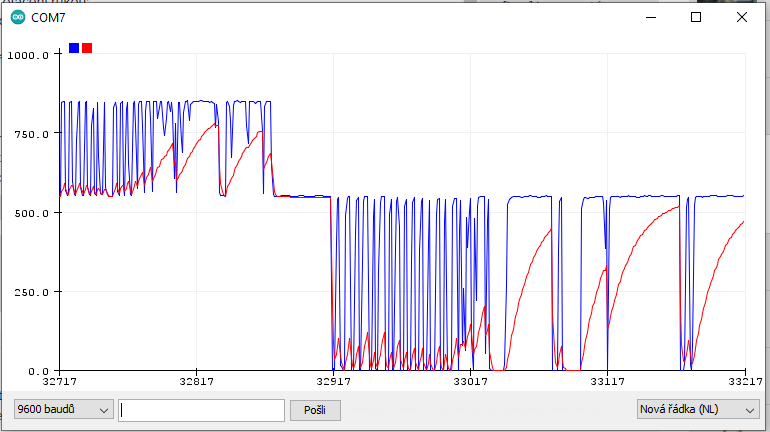
Task: Click the 750.0 y-axis label
Action: coord(31,134)
